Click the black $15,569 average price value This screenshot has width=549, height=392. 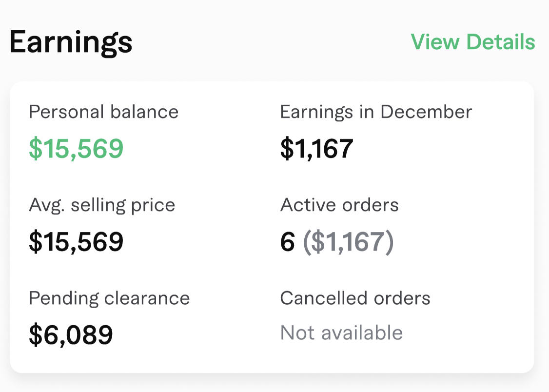[x=76, y=242]
